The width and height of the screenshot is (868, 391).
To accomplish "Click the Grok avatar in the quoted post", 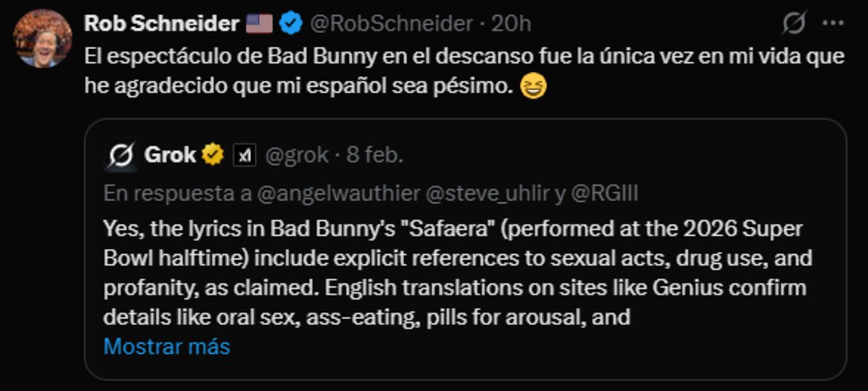I will click(x=121, y=155).
